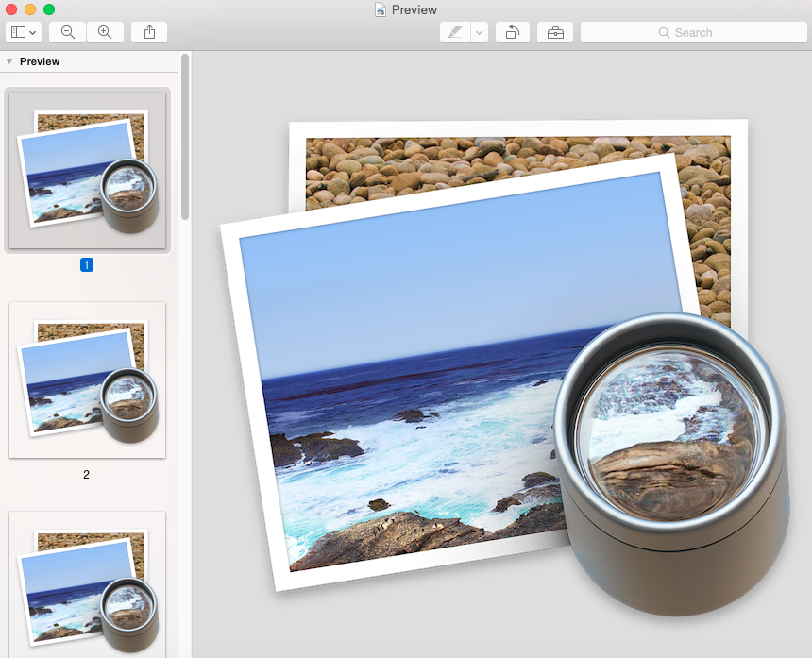Open the Share menu icon

[x=149, y=32]
